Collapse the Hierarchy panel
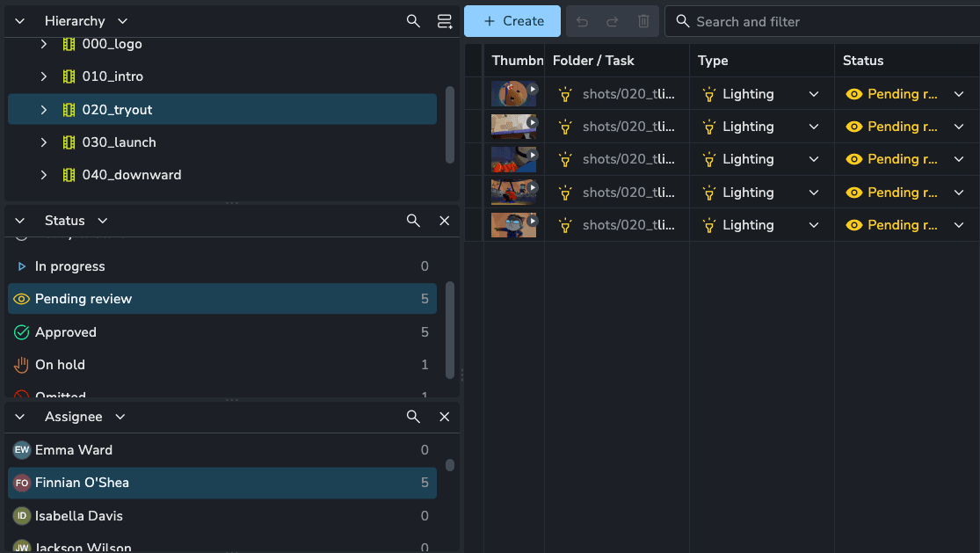 (20, 21)
